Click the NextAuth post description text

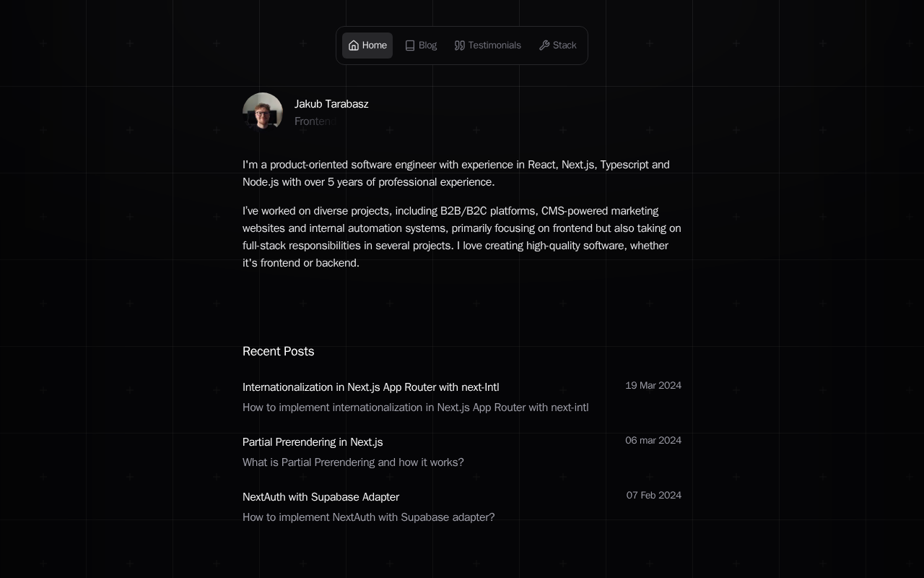(x=368, y=517)
